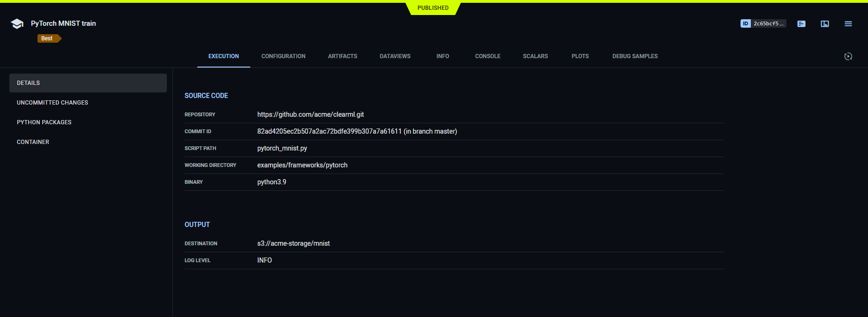This screenshot has width=868, height=317.
Task: Switch to the Scalars tab
Action: [535, 56]
